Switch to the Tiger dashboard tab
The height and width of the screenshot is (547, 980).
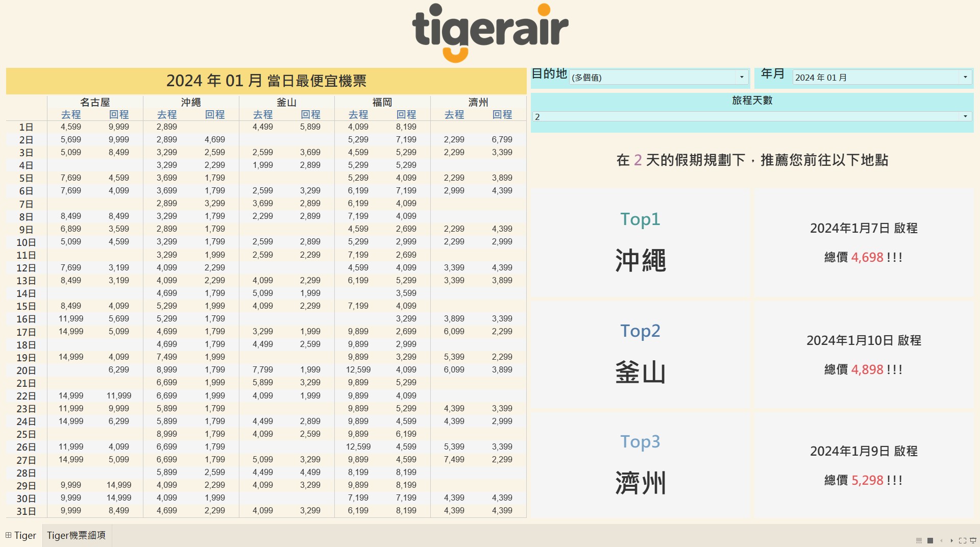(21, 535)
